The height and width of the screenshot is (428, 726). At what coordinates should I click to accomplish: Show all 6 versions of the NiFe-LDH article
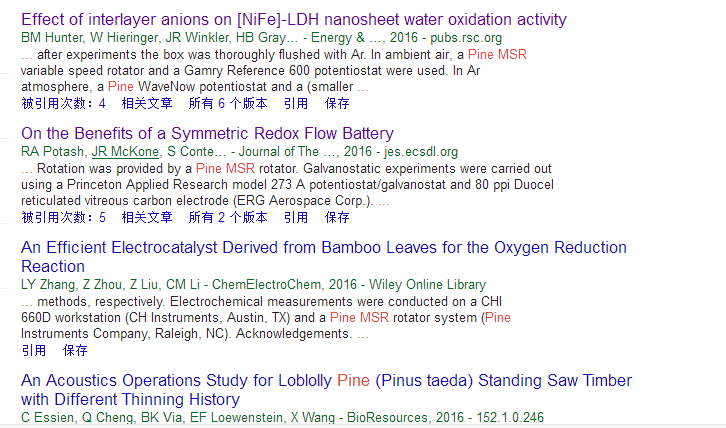tap(228, 103)
